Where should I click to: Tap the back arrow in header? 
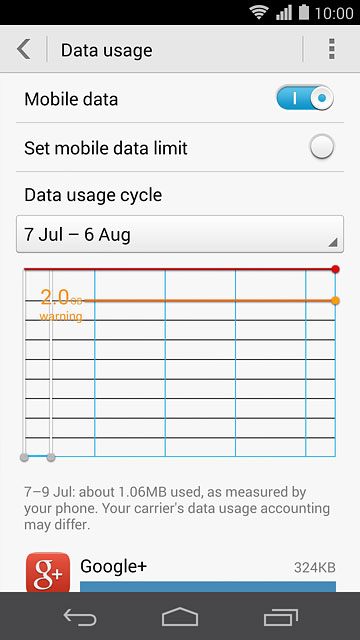[24, 50]
